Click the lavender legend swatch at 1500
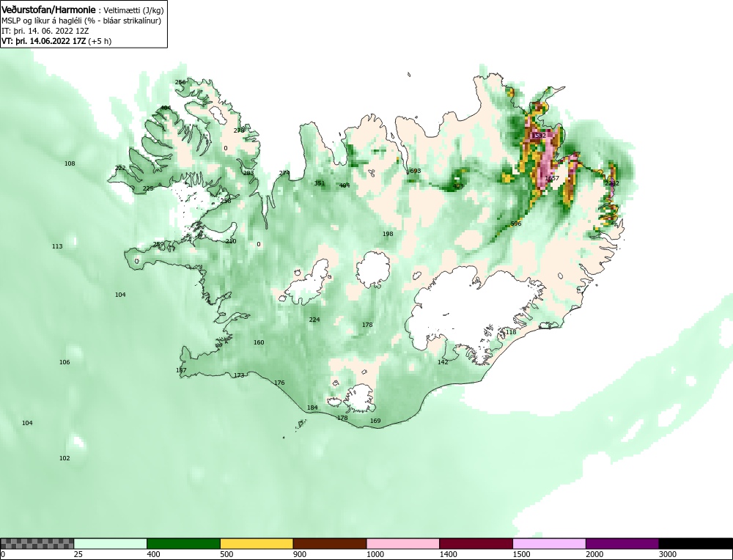 point(549,544)
